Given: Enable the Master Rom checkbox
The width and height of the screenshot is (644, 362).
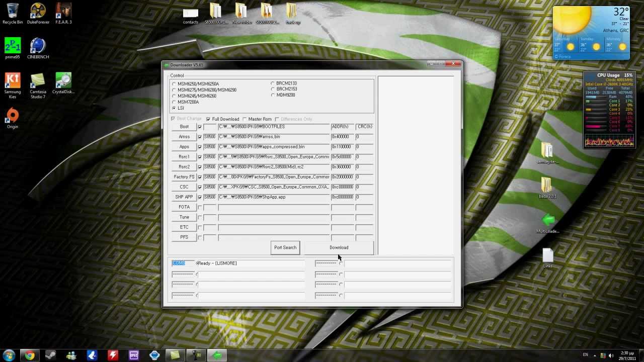Looking at the screenshot, I should pos(245,119).
